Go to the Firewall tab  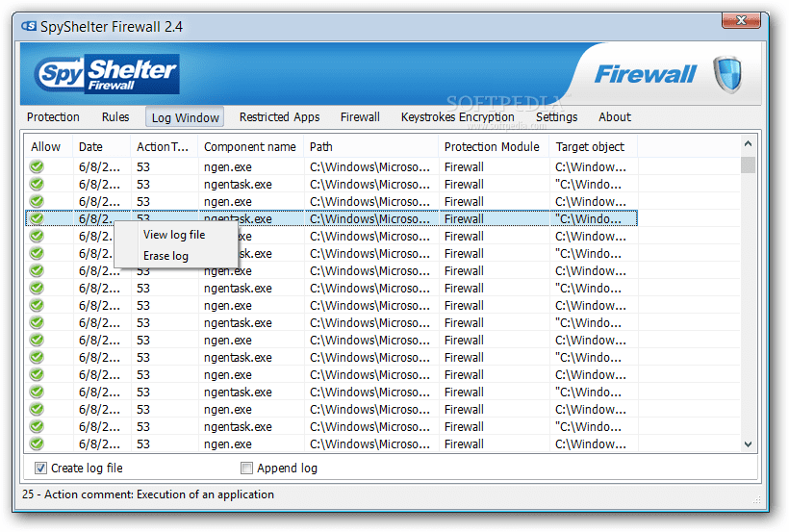[x=360, y=117]
